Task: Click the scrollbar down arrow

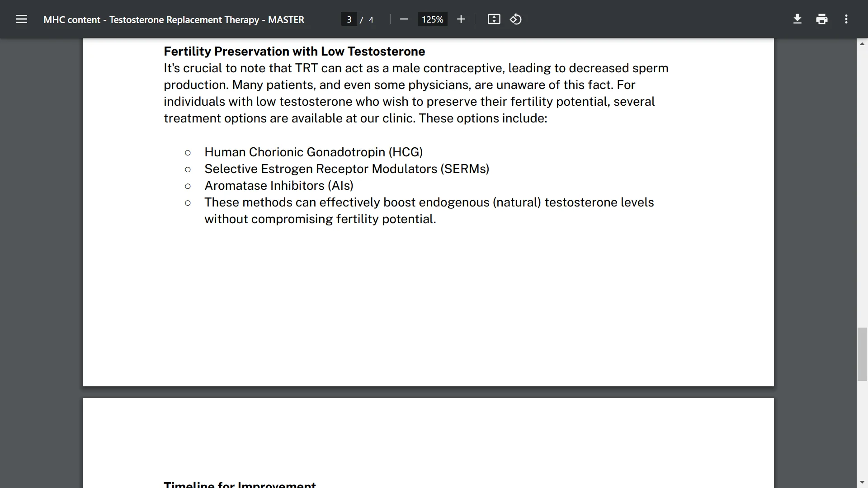Action: [x=862, y=483]
